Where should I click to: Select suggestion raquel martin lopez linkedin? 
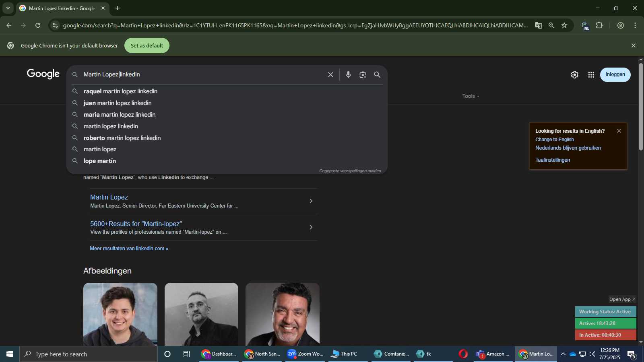click(x=227, y=91)
